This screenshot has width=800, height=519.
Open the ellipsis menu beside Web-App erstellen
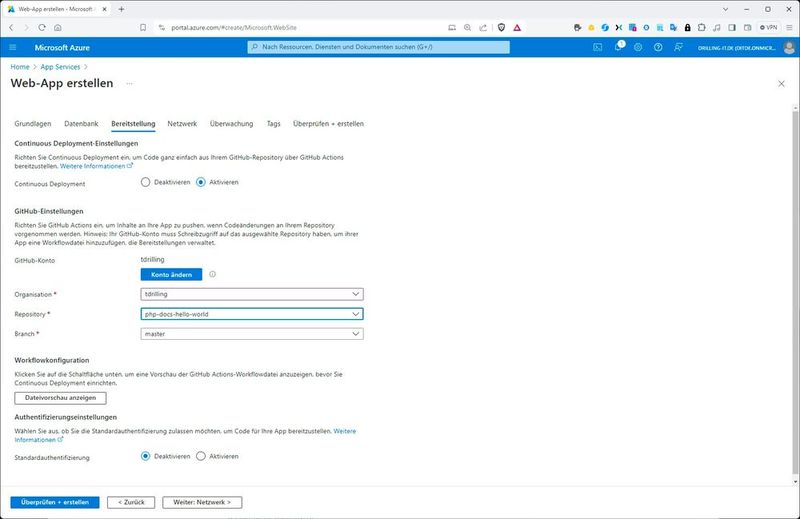pos(130,84)
